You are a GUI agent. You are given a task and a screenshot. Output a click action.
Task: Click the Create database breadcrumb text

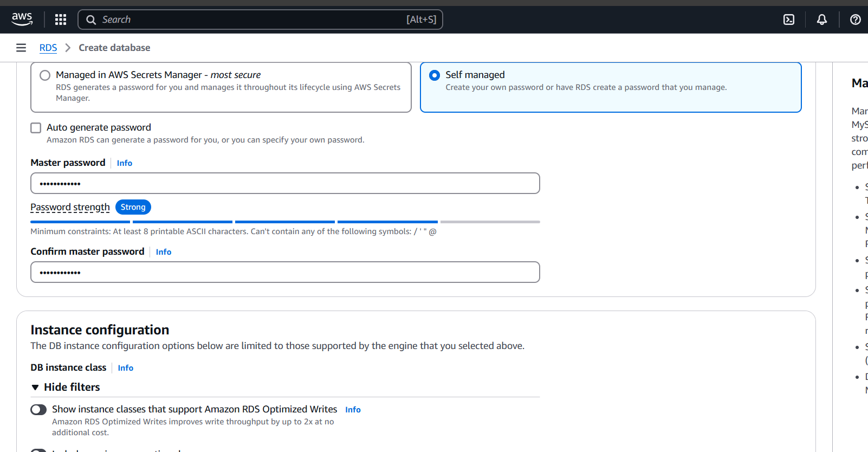(114, 48)
